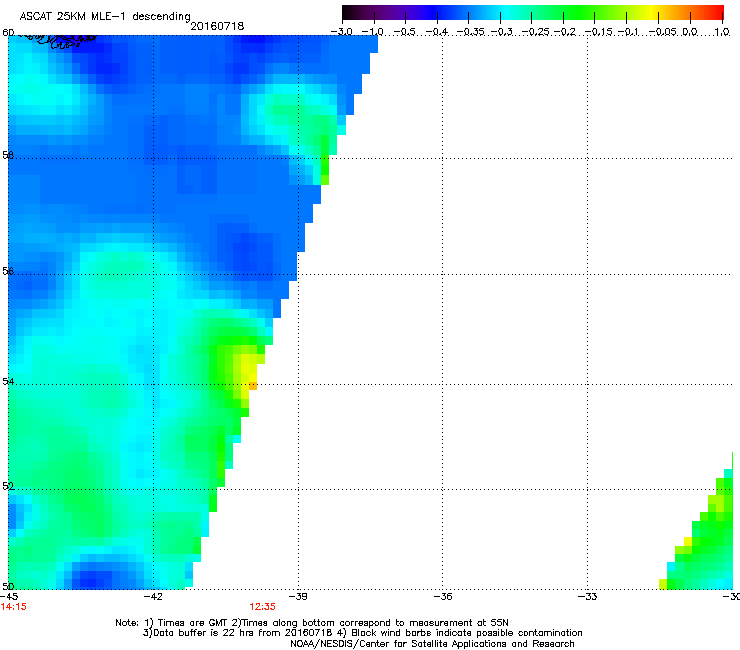Click the note line about times being GMT
The image size is (740, 650).
312,623
